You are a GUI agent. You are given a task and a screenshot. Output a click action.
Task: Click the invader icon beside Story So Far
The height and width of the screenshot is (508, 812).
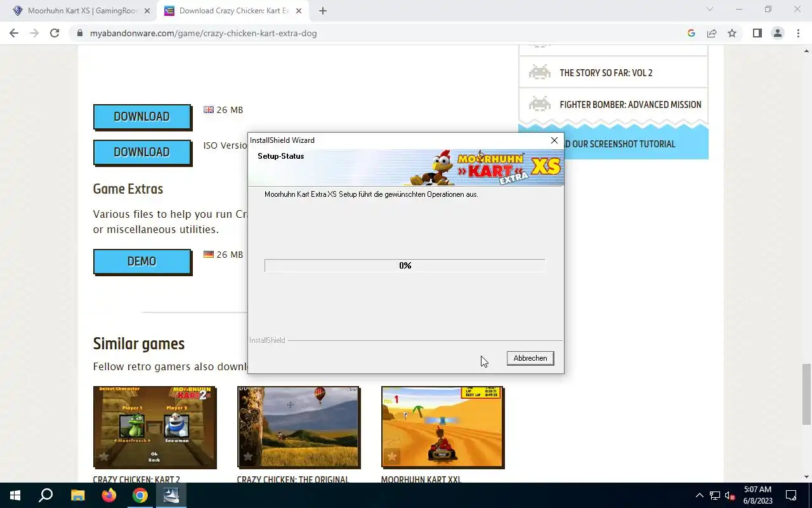(540, 72)
